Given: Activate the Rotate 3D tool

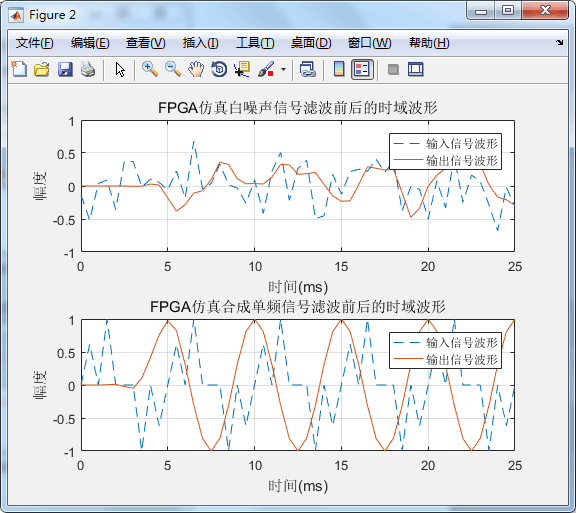Looking at the screenshot, I should 219,69.
